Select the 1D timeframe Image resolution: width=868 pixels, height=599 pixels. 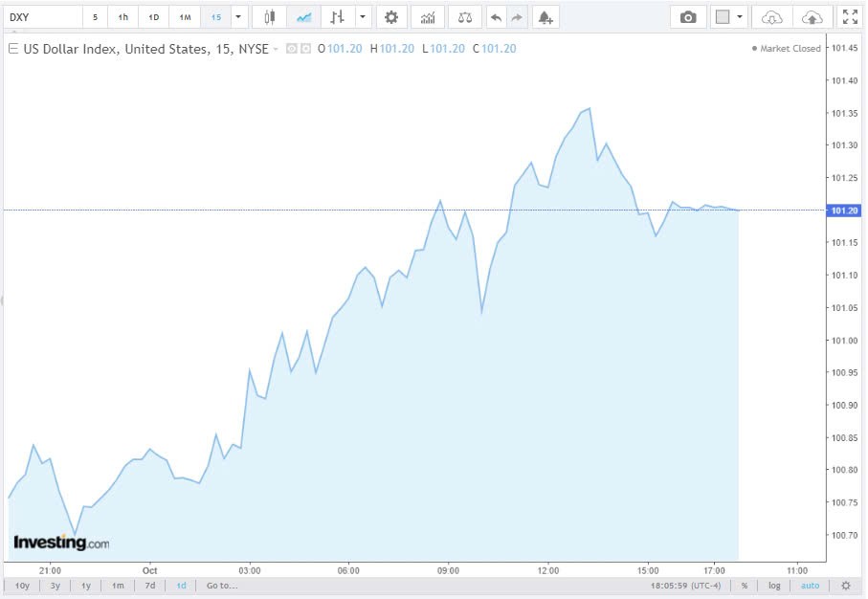(x=153, y=16)
